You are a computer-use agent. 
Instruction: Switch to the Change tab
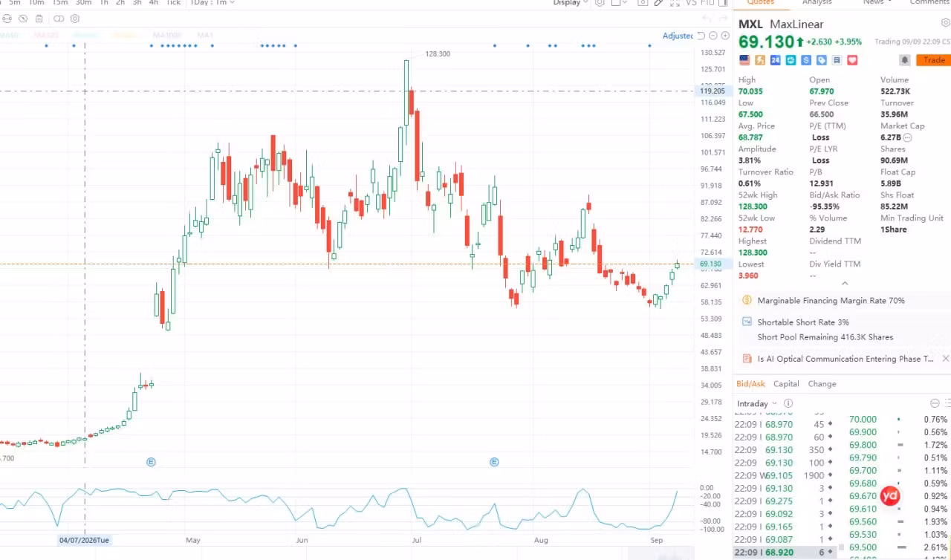click(x=822, y=384)
